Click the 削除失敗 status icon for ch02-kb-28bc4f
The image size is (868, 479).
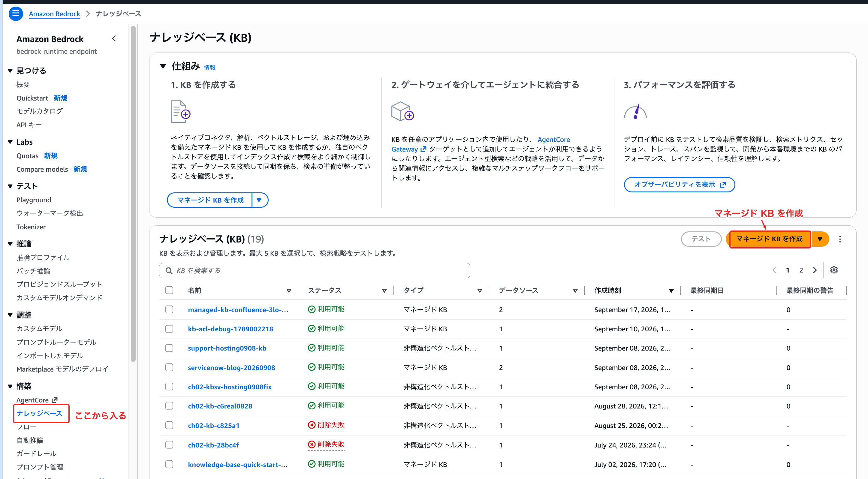click(x=312, y=445)
